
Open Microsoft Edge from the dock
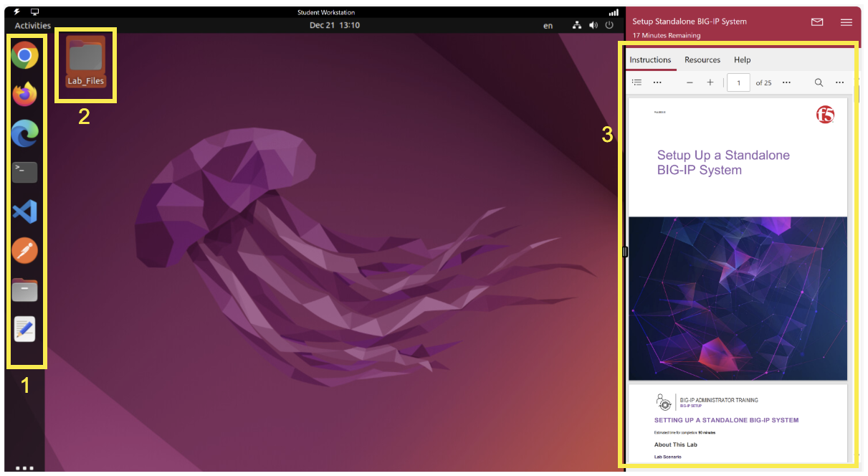pyautogui.click(x=25, y=133)
